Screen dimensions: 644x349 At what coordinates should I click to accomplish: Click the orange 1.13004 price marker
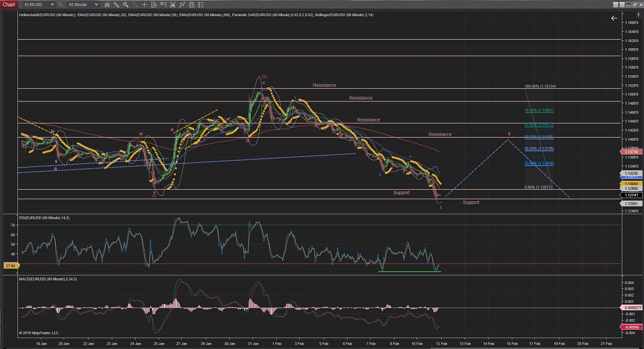(x=633, y=184)
